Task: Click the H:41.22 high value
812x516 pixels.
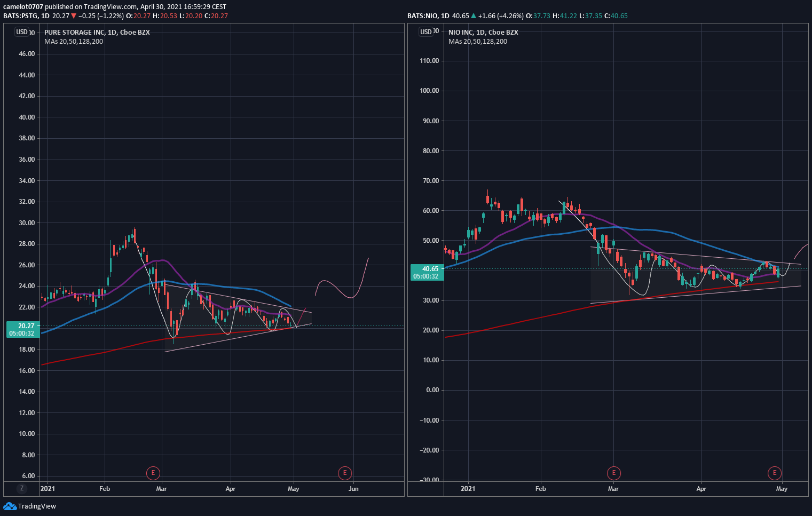Action: (x=565, y=16)
